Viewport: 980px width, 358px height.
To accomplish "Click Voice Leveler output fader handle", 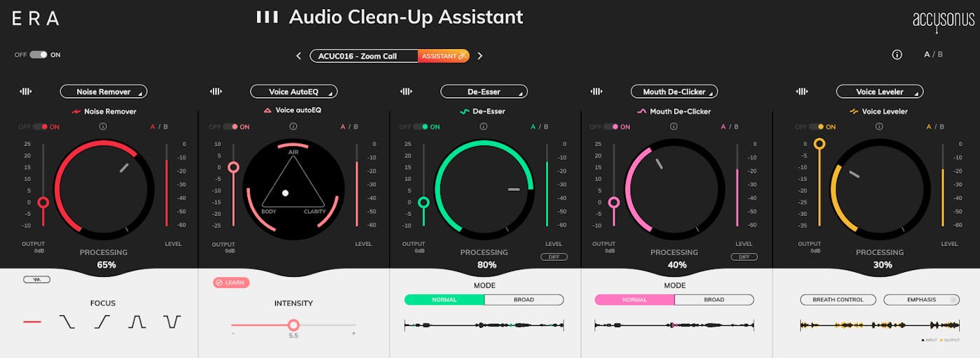I will tap(819, 144).
